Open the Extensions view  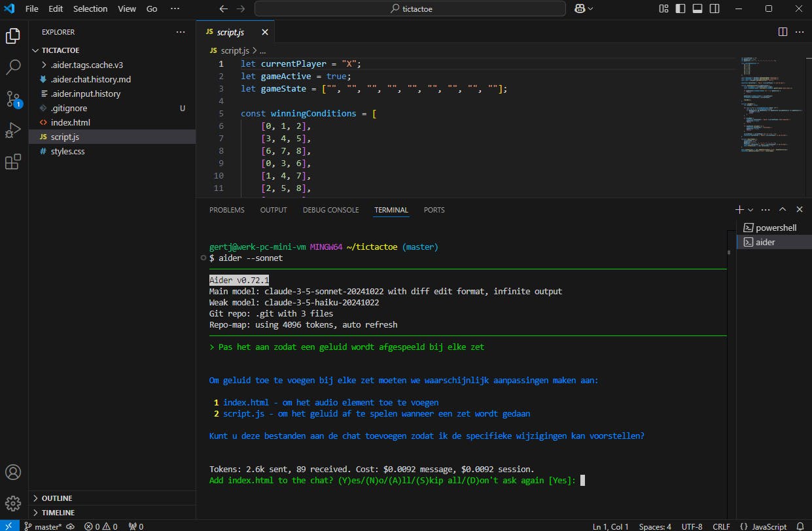pyautogui.click(x=13, y=162)
